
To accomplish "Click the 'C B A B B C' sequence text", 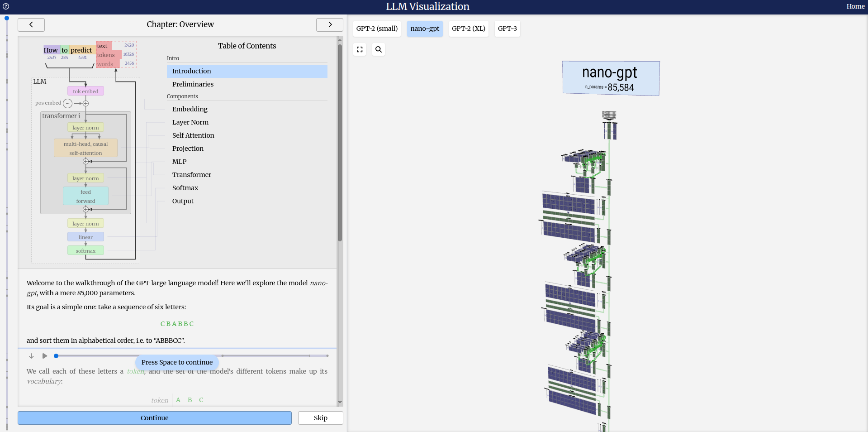I will pyautogui.click(x=177, y=324).
